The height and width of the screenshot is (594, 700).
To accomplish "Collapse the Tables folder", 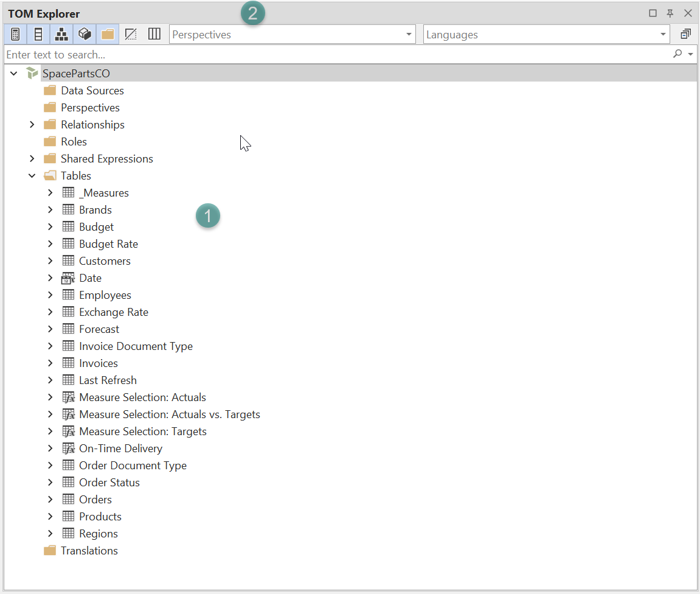I will 32,176.
